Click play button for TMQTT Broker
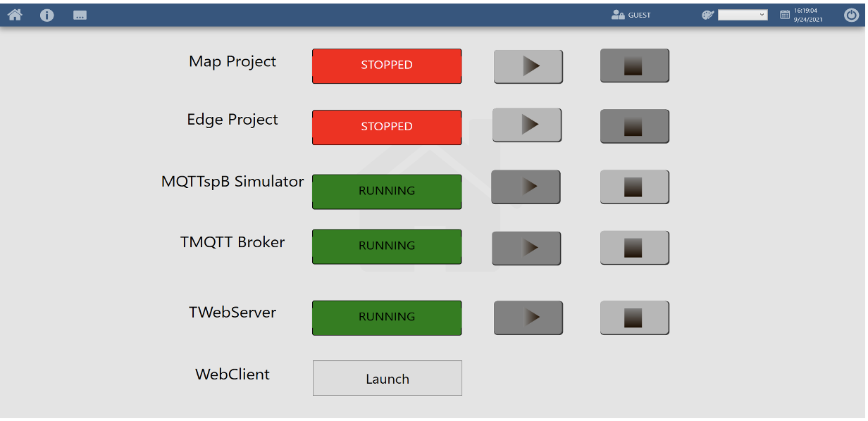Viewport: 868px width, 421px height. coord(526,248)
